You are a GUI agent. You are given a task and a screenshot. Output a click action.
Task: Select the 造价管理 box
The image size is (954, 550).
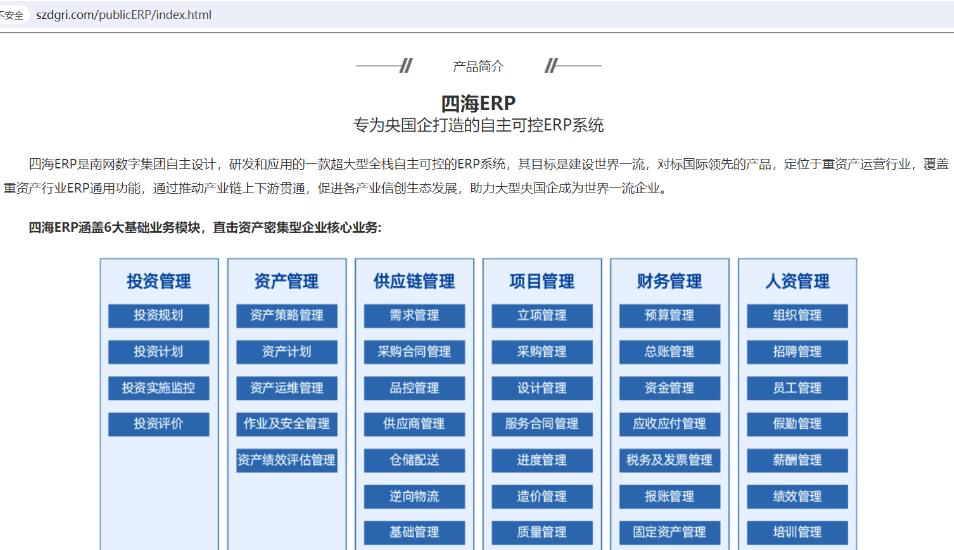(542, 496)
